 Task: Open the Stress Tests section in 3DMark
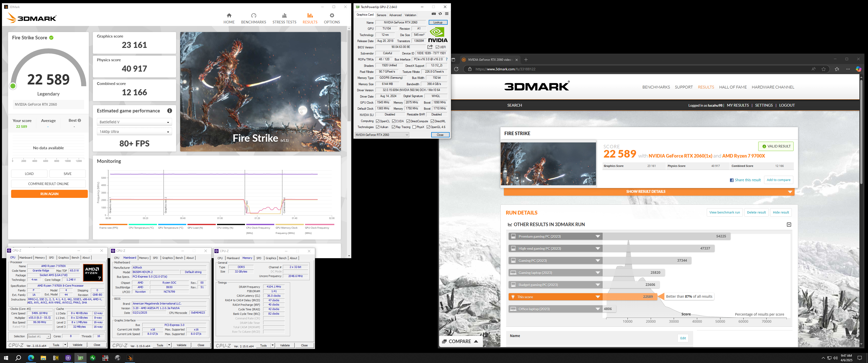pyautogui.click(x=284, y=18)
